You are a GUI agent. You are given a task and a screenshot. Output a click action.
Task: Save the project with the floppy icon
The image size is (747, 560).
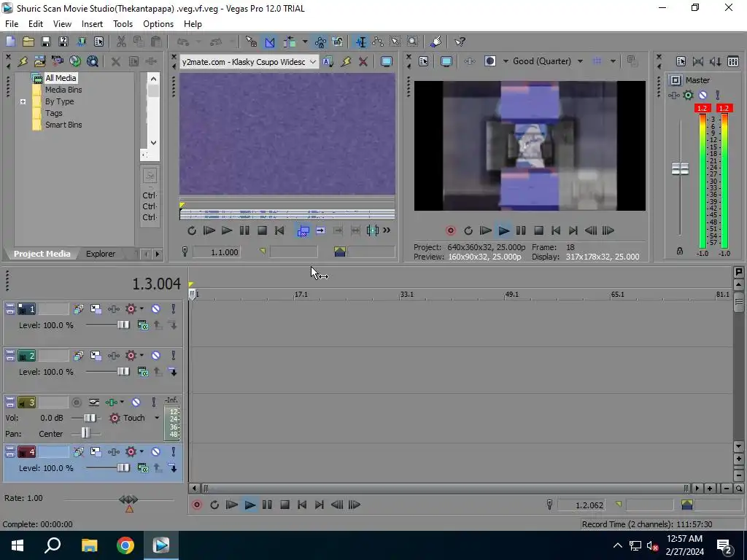click(46, 42)
